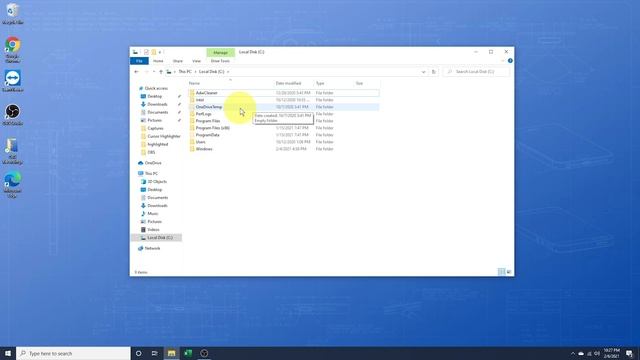Open Customize Quick Access Toolbar dropdown

point(160,52)
